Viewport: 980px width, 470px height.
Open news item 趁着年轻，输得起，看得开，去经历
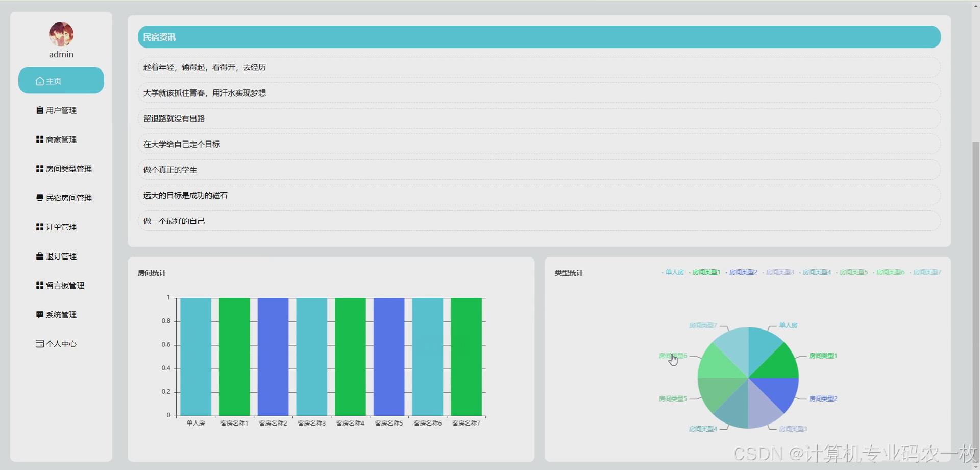click(539, 67)
